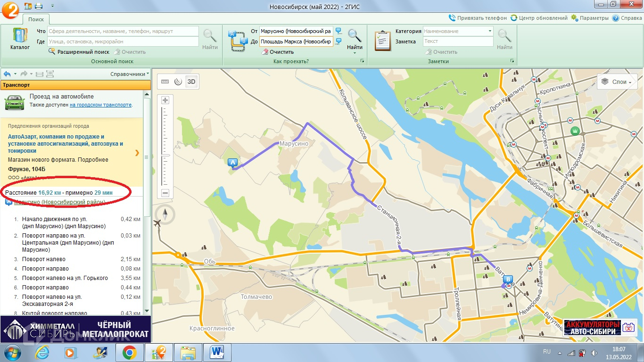
Task: Click the orange chevron in АвтоАзарт ad
Action: [x=137, y=153]
